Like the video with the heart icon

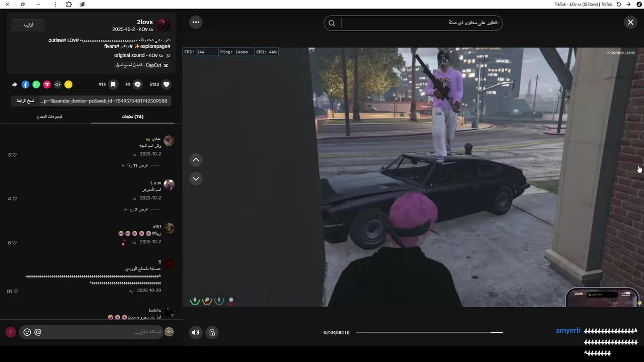(167, 84)
